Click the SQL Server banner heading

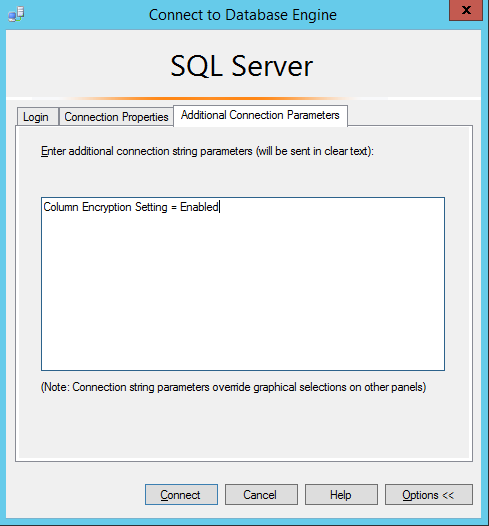241,66
